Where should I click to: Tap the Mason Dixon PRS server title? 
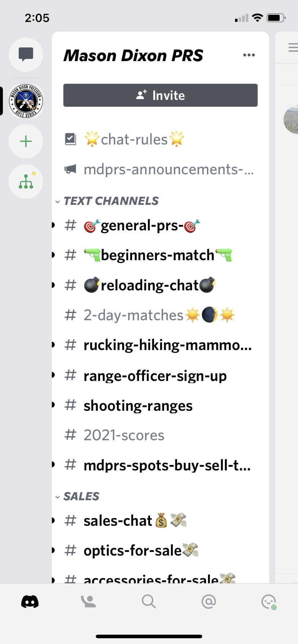[x=134, y=55]
